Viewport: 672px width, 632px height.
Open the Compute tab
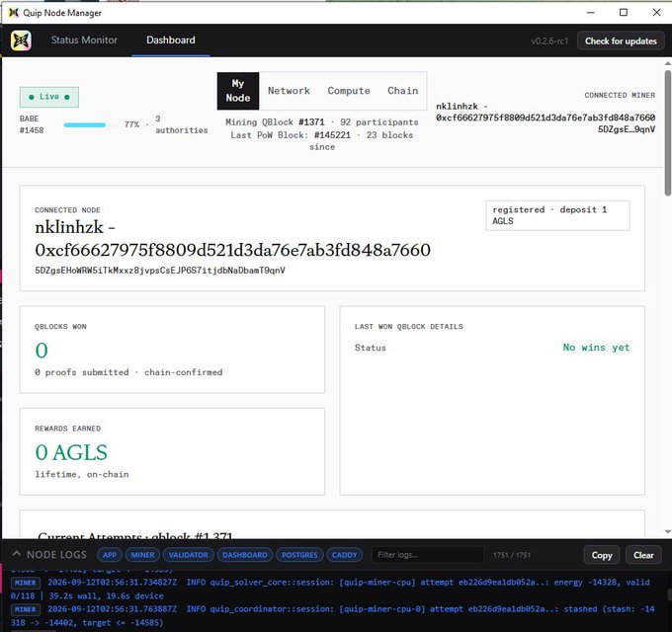[349, 91]
